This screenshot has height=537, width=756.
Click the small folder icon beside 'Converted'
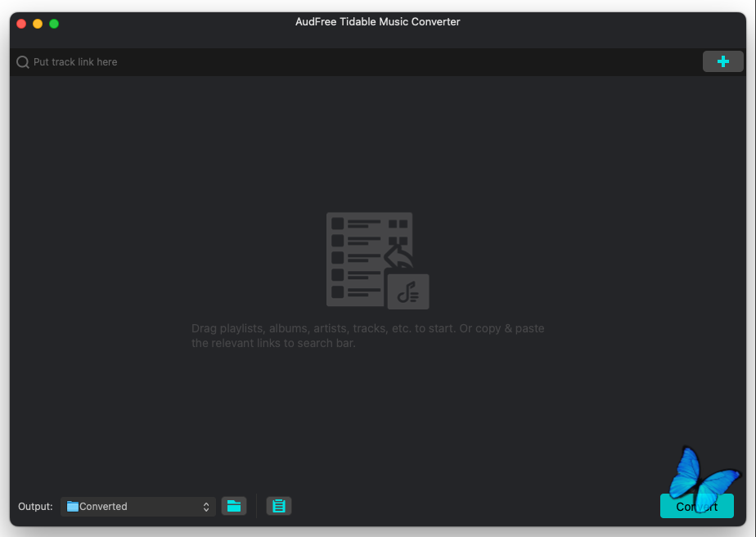[73, 507]
